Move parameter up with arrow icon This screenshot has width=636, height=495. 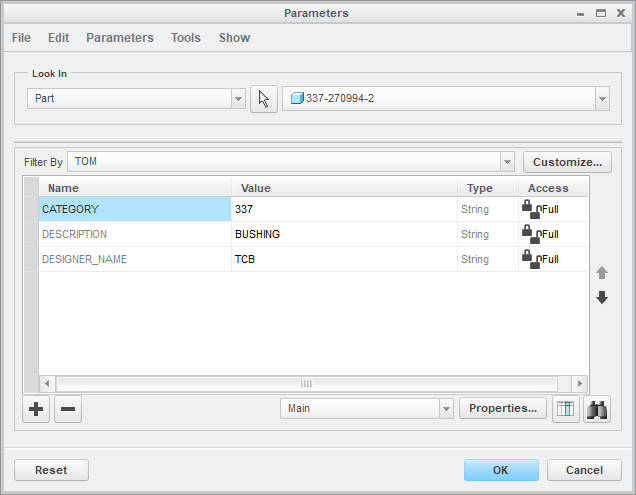(x=602, y=273)
